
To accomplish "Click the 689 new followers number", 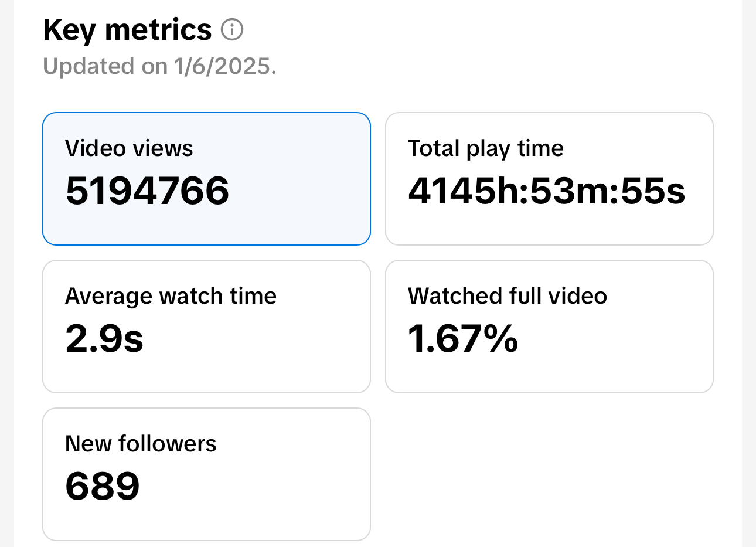I will point(103,487).
